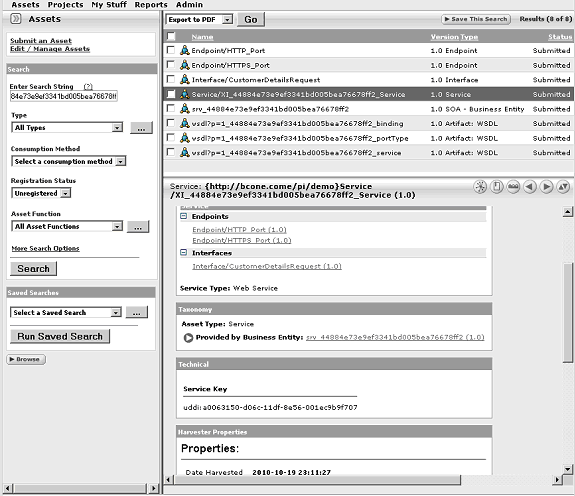The height and width of the screenshot is (496, 575).
Task: Open the Registration Status Unregistered dropdown
Action: point(41,193)
